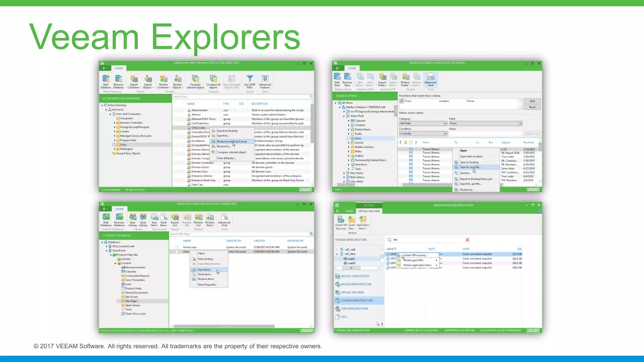Collapse the Adam Raid mailbox node
Screen dimensions: 644x362
coord(344,116)
